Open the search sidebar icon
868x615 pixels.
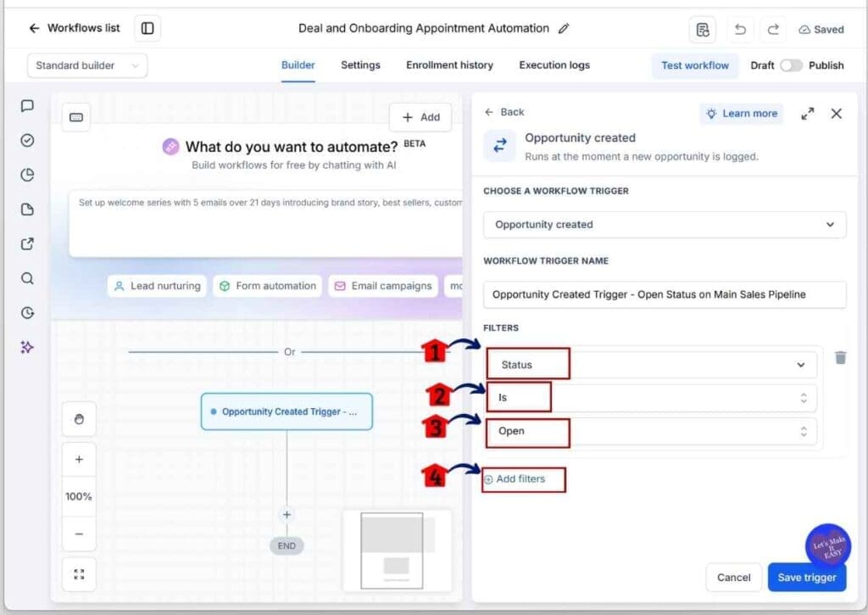(27, 278)
